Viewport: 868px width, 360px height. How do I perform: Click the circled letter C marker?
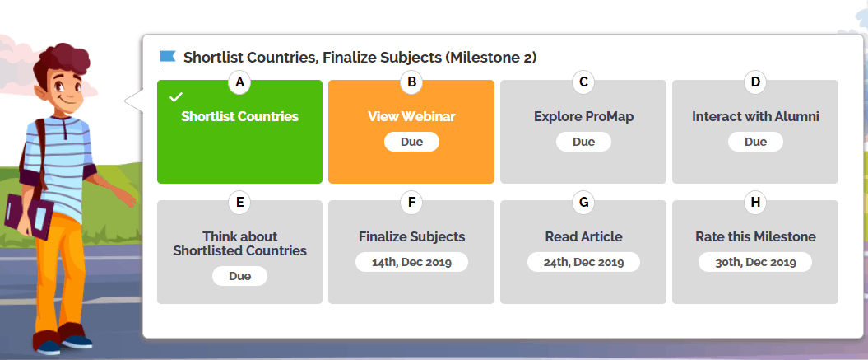coord(583,82)
